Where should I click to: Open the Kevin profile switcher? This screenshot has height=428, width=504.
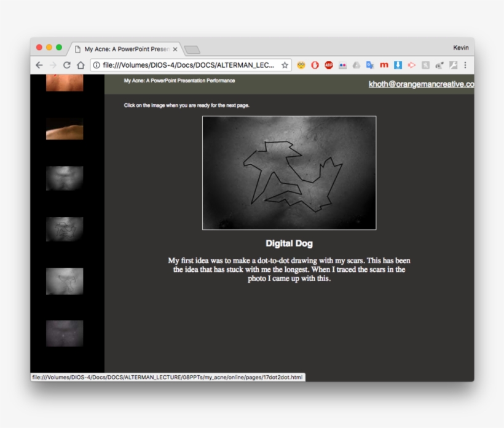(460, 48)
